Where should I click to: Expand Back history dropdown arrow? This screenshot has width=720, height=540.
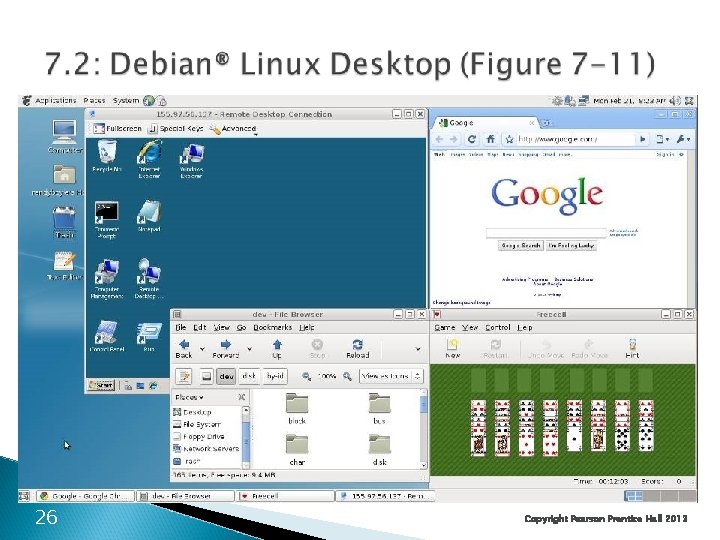(x=202, y=349)
